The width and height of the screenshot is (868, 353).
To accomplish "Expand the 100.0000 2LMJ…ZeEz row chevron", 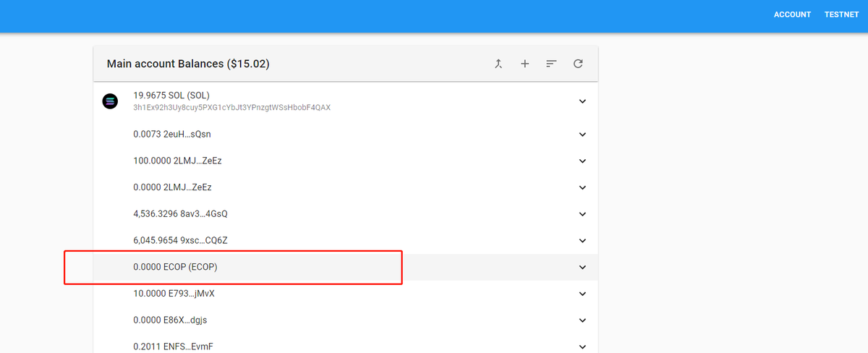I will tap(583, 161).
